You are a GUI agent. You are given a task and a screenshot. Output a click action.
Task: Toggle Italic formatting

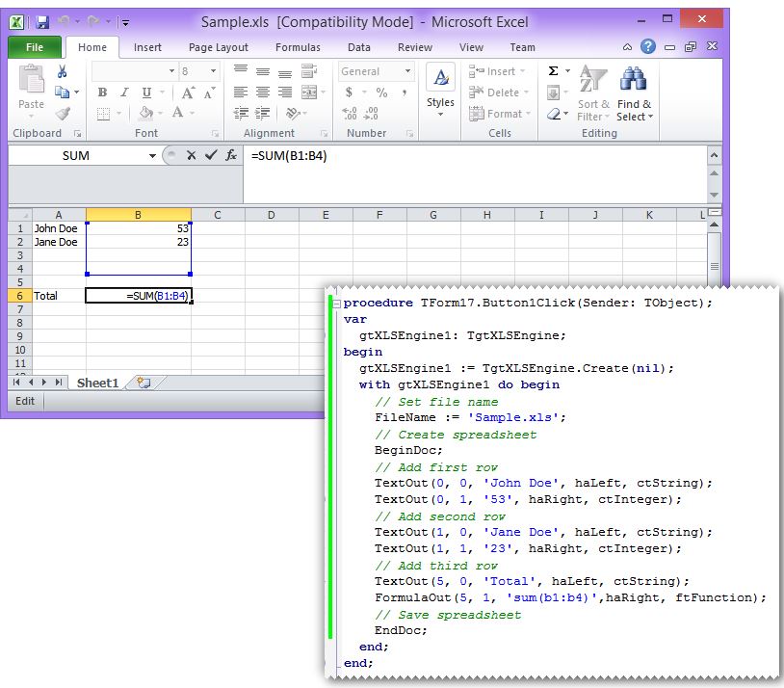(x=124, y=93)
